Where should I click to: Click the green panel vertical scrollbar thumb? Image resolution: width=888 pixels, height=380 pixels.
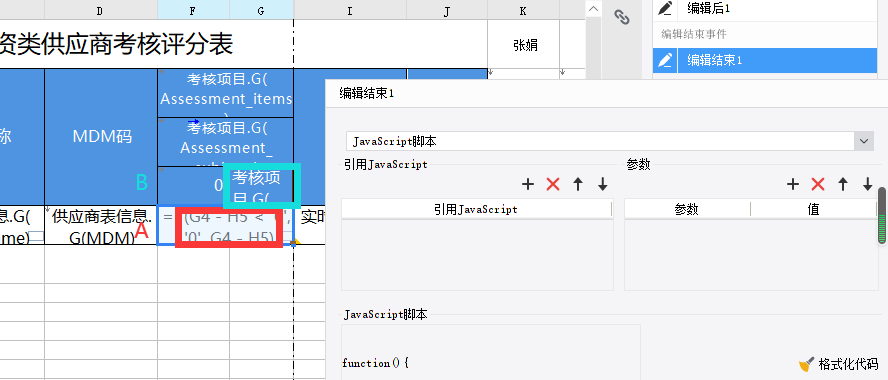click(x=882, y=215)
